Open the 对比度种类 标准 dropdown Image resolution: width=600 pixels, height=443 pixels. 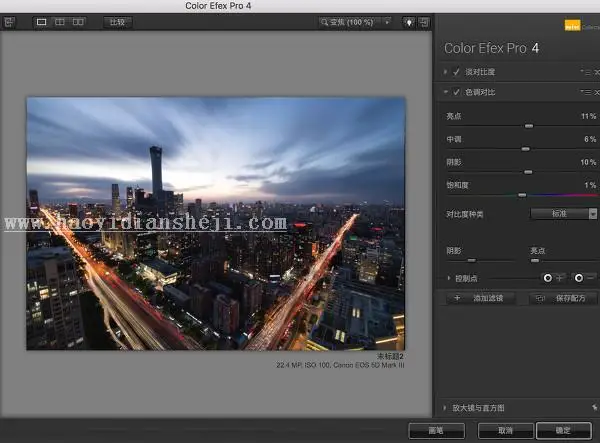[563, 213]
